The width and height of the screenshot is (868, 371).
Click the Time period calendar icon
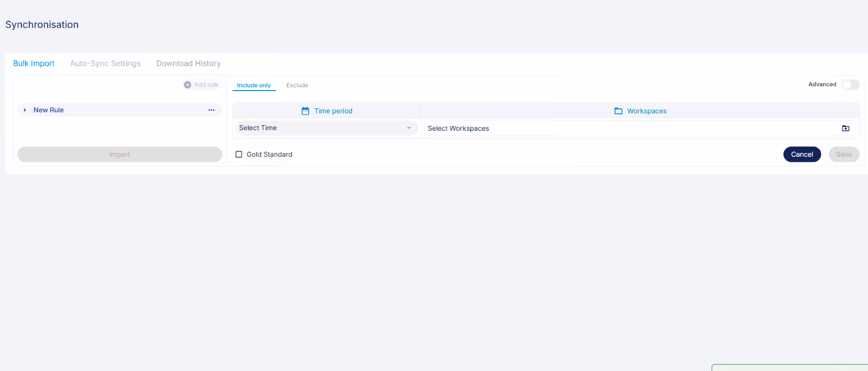(305, 111)
